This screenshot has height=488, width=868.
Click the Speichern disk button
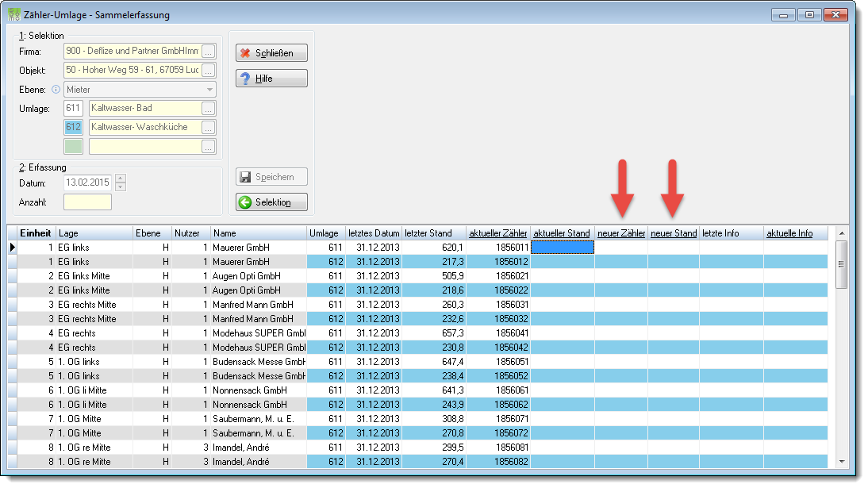click(x=272, y=177)
